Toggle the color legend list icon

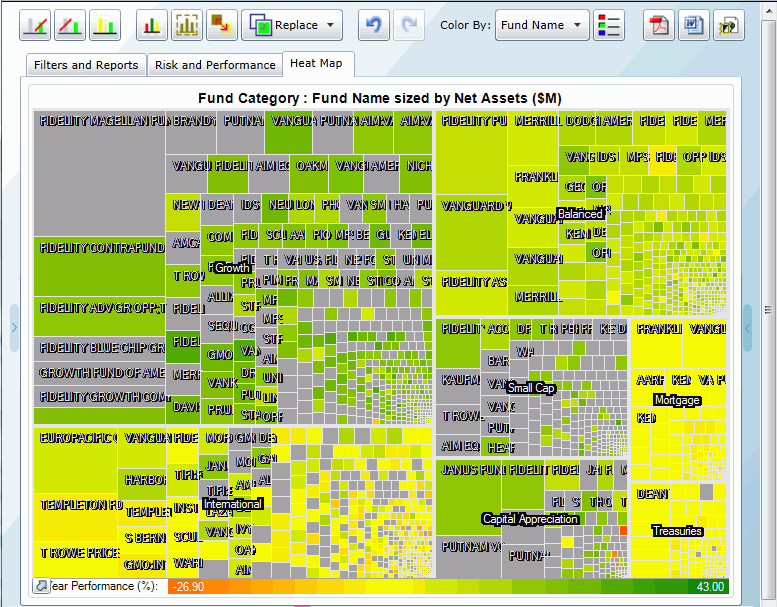pyautogui.click(x=609, y=25)
